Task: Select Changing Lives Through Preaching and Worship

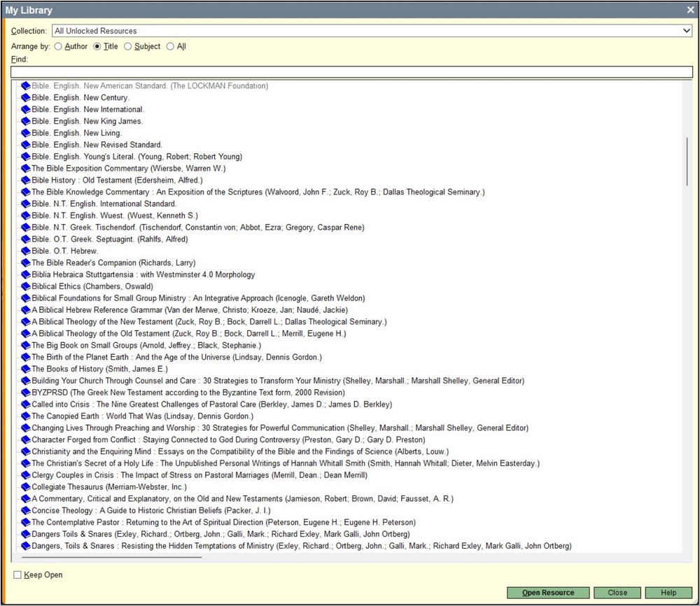Action: [x=280, y=428]
